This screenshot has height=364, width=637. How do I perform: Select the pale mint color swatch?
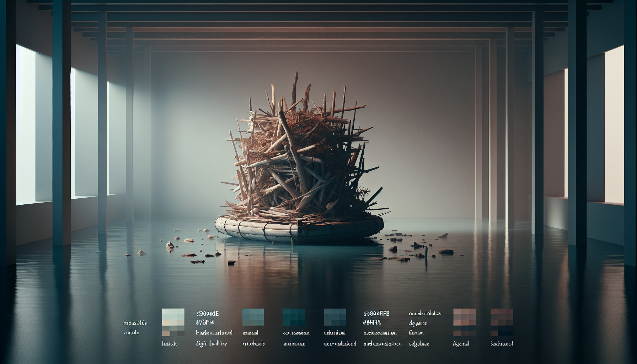[173, 317]
